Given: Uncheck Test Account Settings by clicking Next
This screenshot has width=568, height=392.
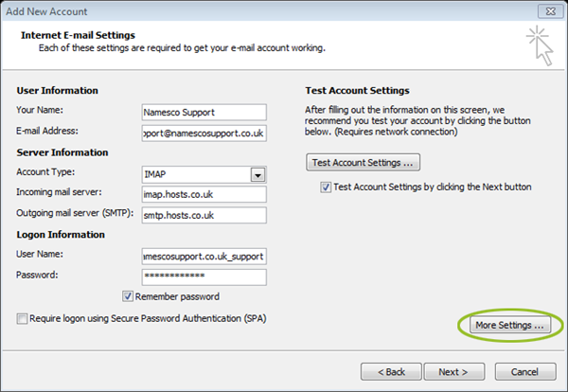Looking at the screenshot, I should tap(326, 187).
